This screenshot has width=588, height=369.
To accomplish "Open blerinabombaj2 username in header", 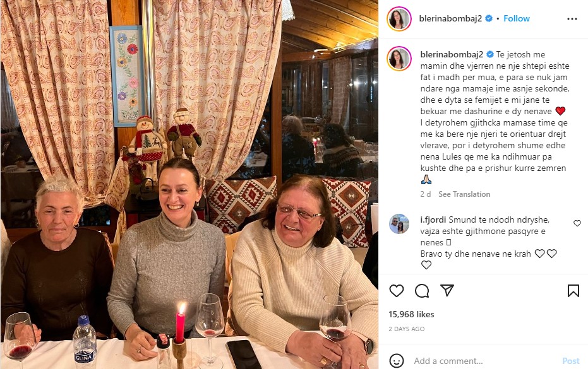I will [x=450, y=18].
